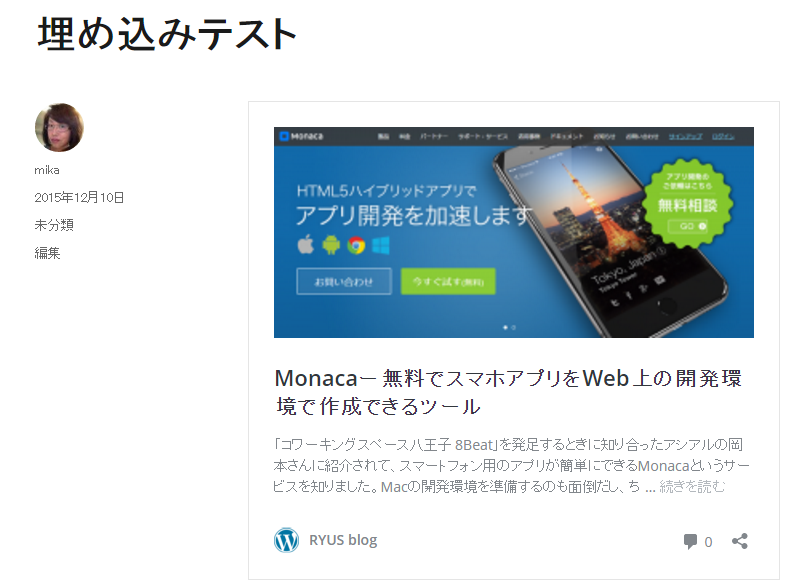Image resolution: width=787 pixels, height=585 pixels.
Task: Click the Apple icon in the Monaca preview
Action: coord(306,245)
